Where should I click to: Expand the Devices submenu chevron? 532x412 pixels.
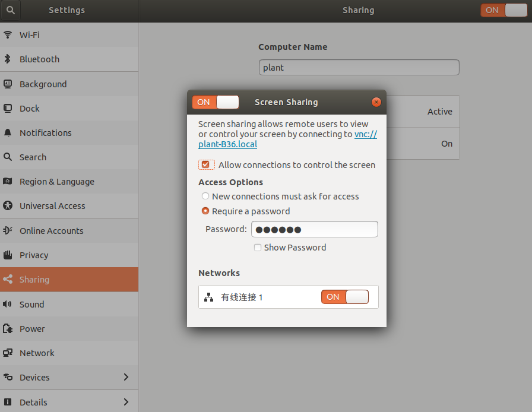point(126,377)
